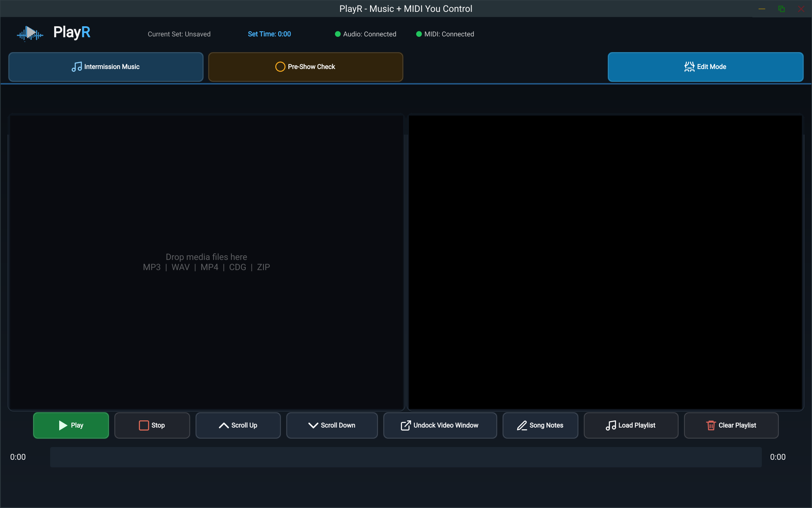
Task: Click the Load Playlist music note icon
Action: coord(611,425)
